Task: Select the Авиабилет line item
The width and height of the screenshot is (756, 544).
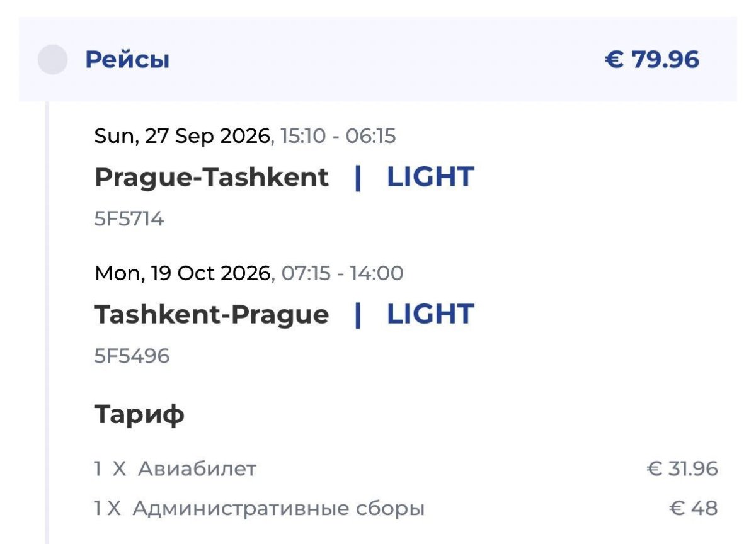Action: [197, 469]
